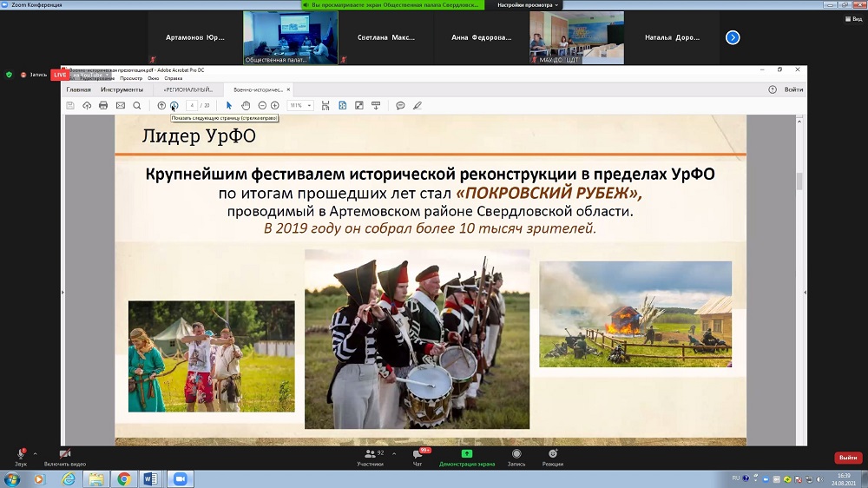
Task: Close the Военно-историчес… document tab
Action: click(x=288, y=89)
